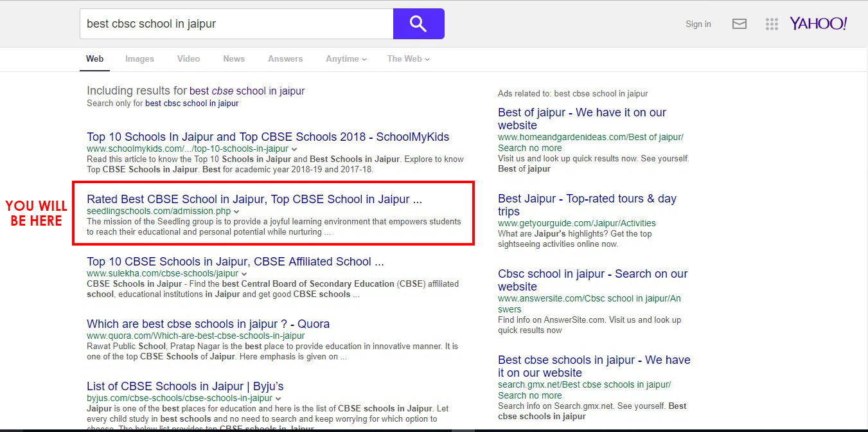Click www.answersite.com ad URL
Image resolution: width=868 pixels, height=432 pixels.
coord(589,303)
